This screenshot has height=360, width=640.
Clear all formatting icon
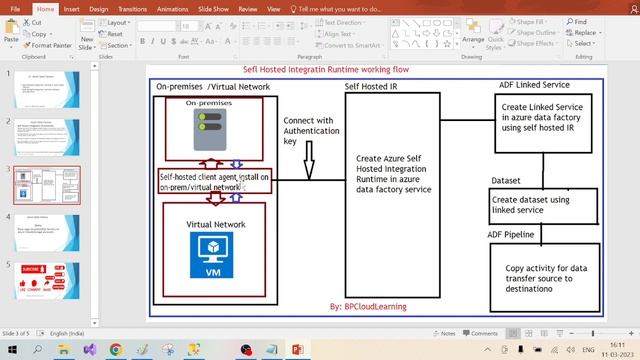coord(233,27)
